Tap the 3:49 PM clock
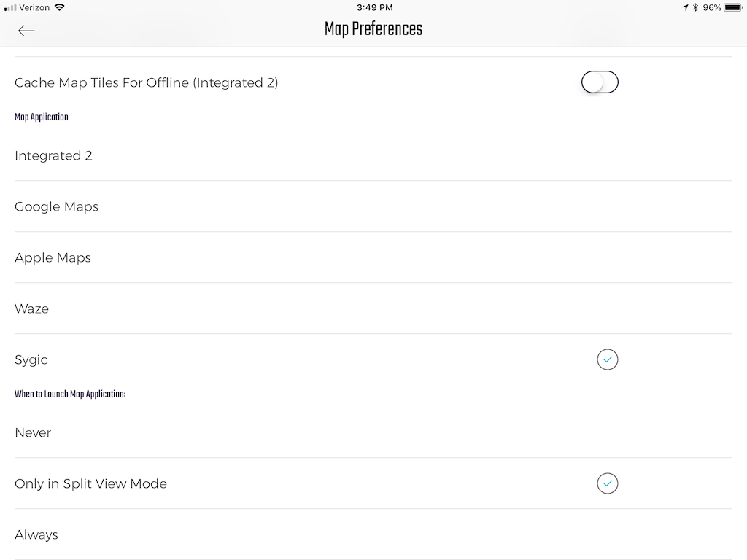Screen dimensions: 747x560 click(374, 7)
